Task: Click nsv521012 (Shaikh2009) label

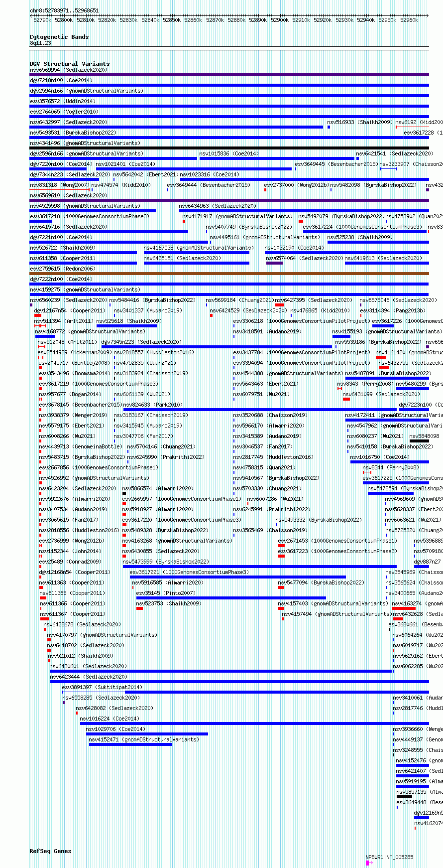Action: coord(81,656)
